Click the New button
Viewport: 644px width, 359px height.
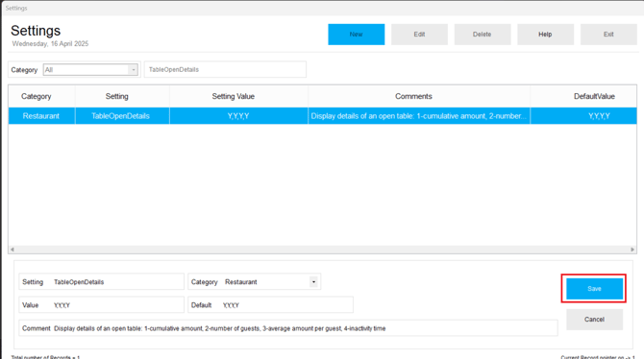coord(356,35)
